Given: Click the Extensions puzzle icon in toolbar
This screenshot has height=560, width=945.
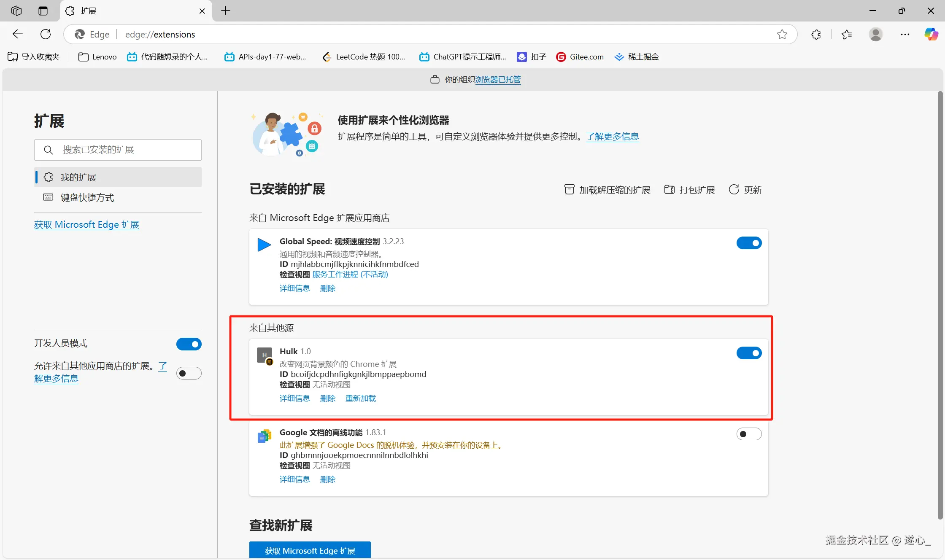Looking at the screenshot, I should pos(816,34).
